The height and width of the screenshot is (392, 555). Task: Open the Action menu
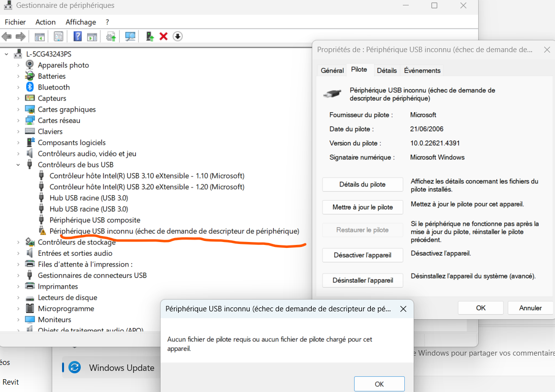tap(45, 22)
